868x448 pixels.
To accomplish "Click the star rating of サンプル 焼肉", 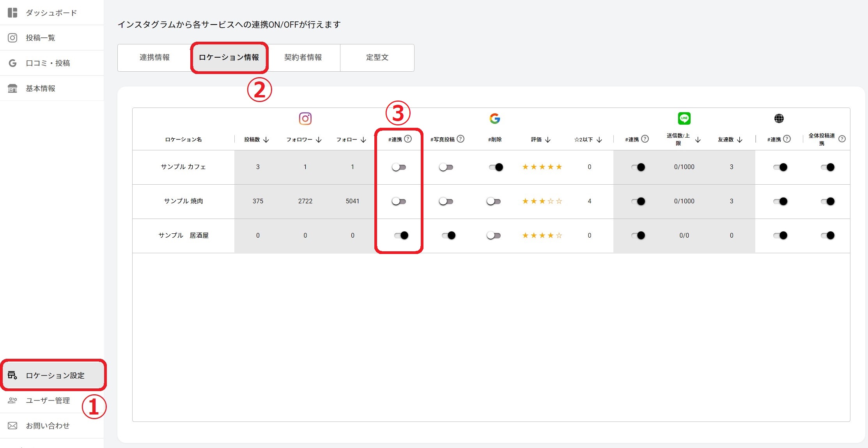I will click(x=542, y=201).
